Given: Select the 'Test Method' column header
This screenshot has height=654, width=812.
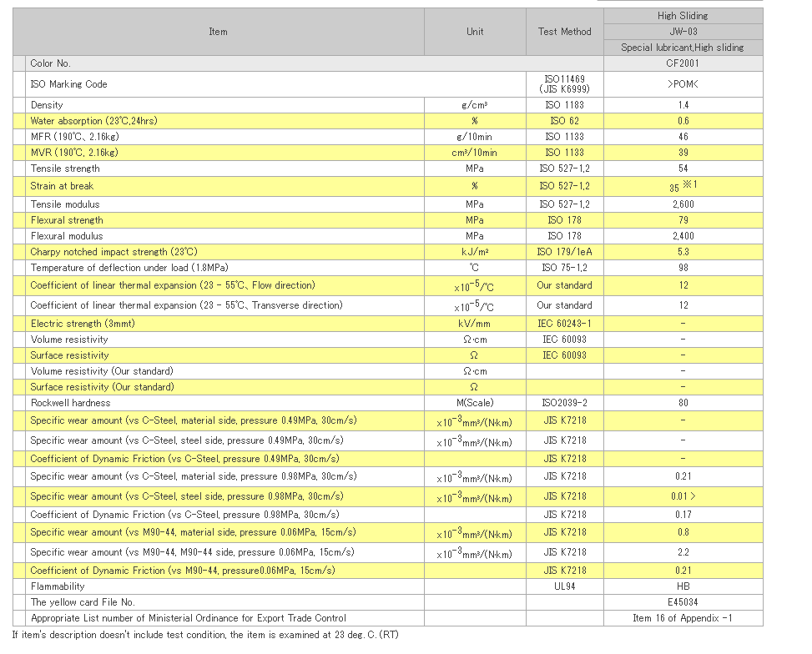Looking at the screenshot, I should pos(564,32).
